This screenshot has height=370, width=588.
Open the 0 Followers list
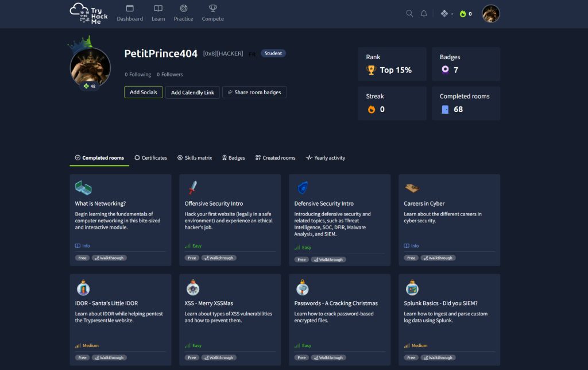tap(170, 74)
